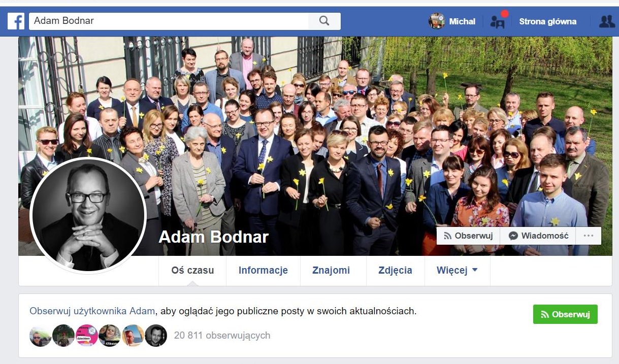Open the people icon beside Strona główna
Screen dimensions: 619x364
click(606, 21)
